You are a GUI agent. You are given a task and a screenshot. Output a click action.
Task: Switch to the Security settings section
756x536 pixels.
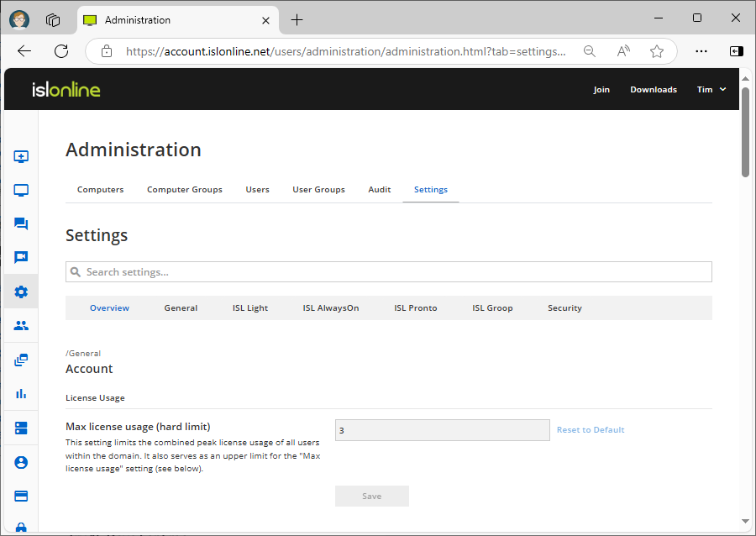coord(564,307)
